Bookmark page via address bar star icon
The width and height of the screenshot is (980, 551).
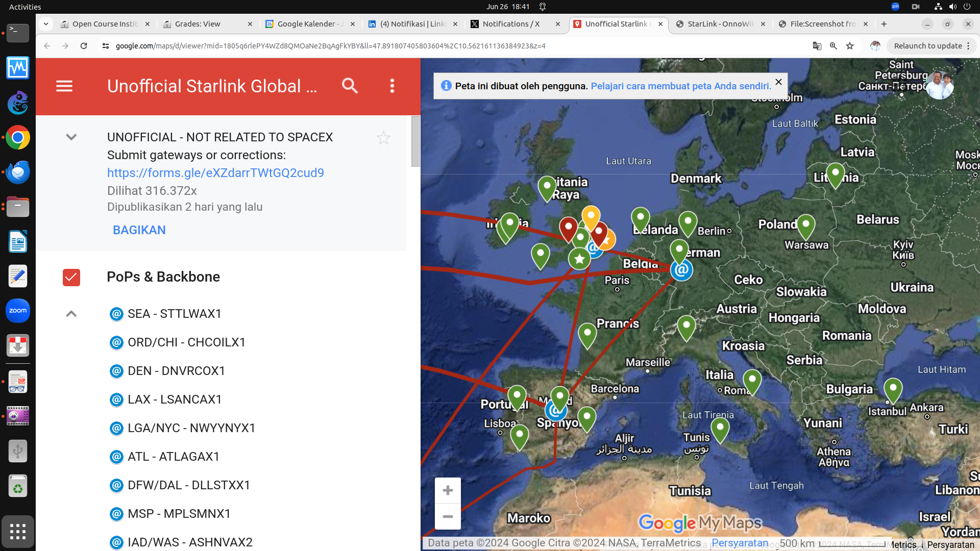(850, 46)
